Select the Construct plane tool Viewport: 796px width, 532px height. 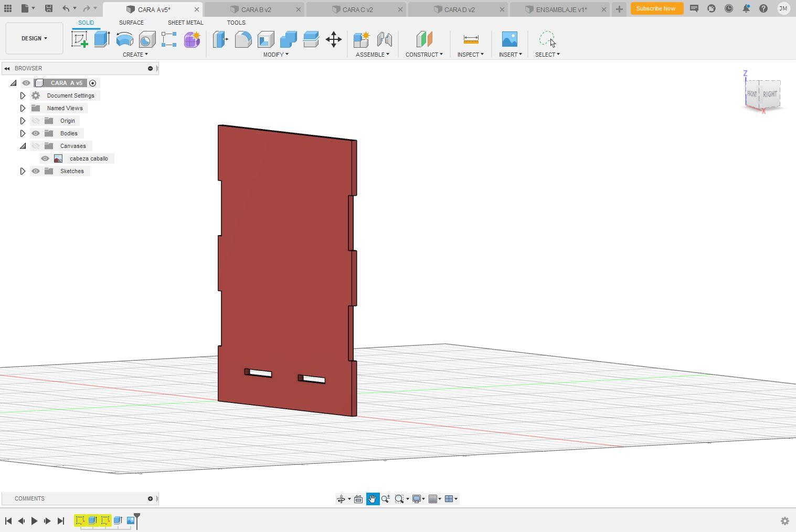(424, 39)
